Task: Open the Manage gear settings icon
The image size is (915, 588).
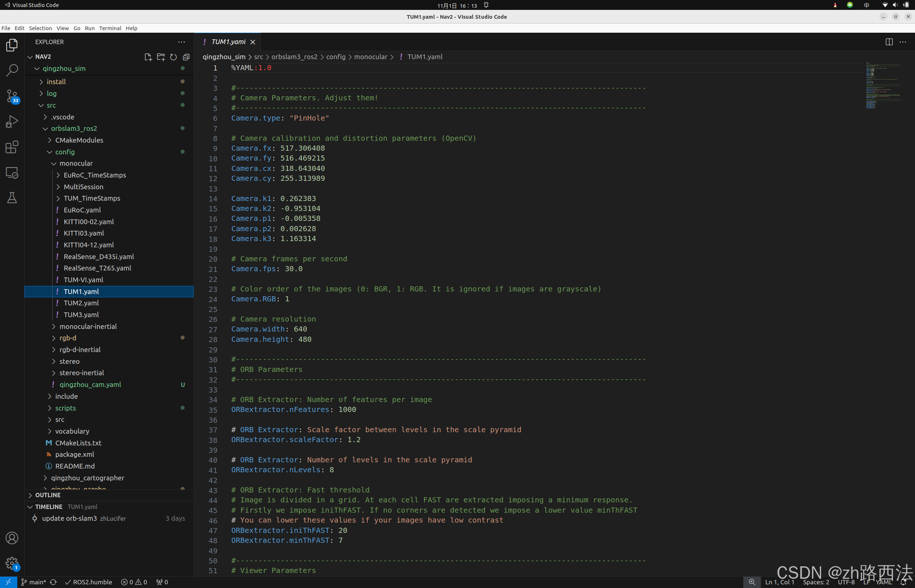Action: click(12, 563)
